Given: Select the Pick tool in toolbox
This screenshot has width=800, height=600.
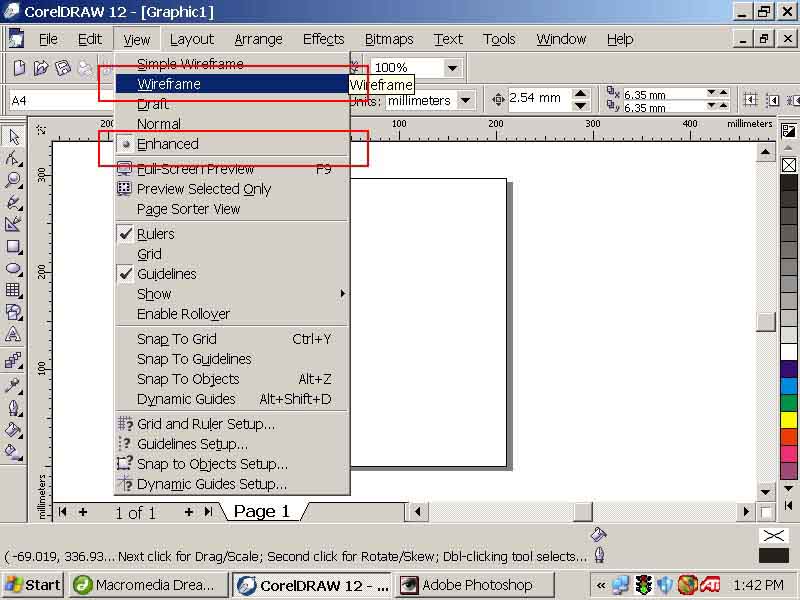Looking at the screenshot, I should (x=13, y=137).
